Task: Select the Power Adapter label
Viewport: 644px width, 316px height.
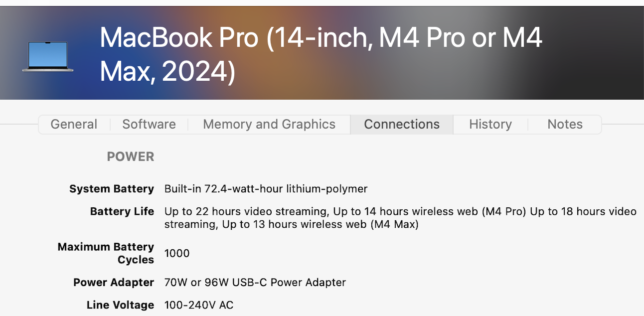Action: tap(114, 282)
